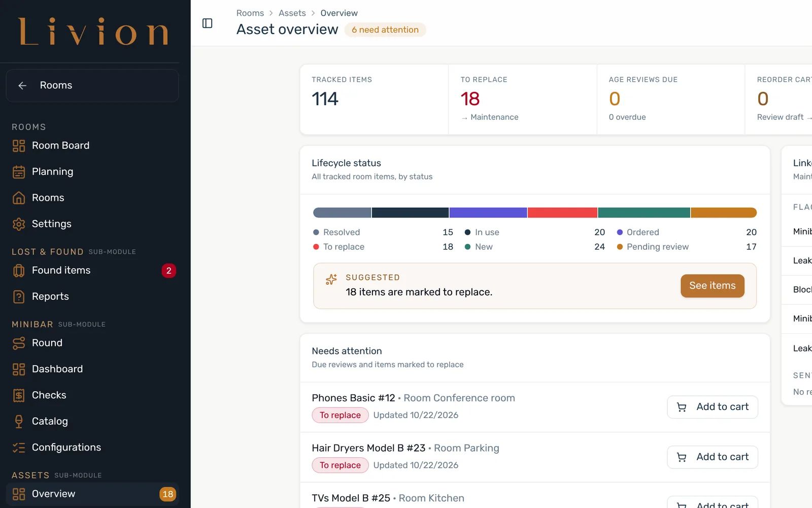Open the Reports label in the sidebar

[50, 297]
